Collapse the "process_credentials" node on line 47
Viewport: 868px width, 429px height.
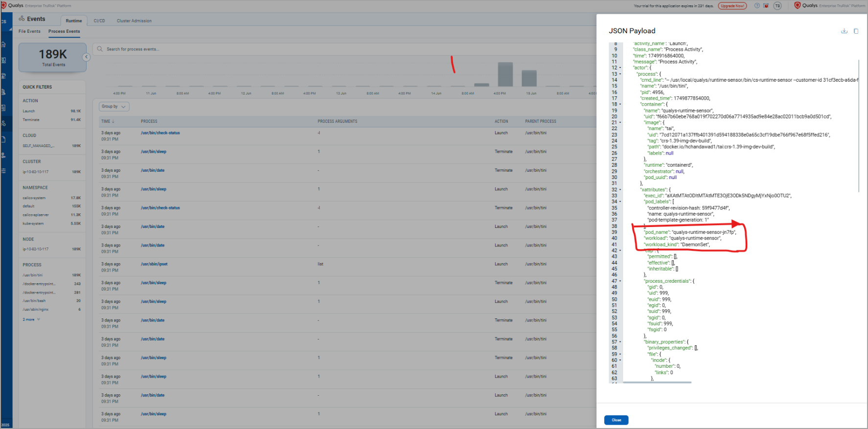[x=620, y=281]
